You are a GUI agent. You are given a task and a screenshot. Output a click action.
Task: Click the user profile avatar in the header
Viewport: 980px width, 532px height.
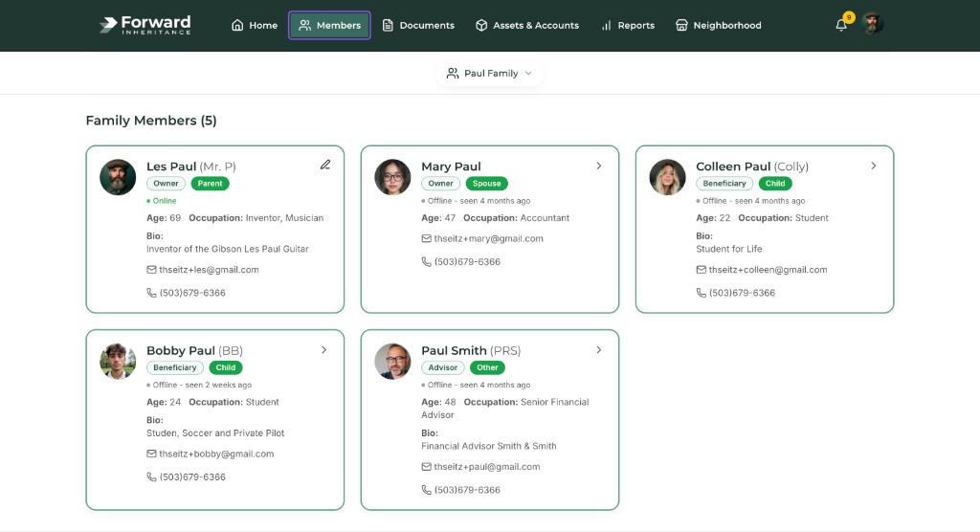pos(872,25)
